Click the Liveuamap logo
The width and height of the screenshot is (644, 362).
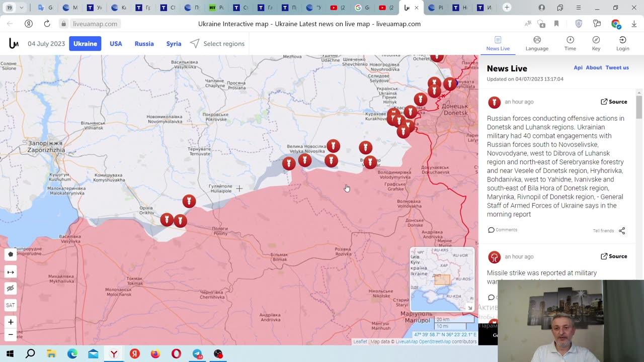coord(14,44)
